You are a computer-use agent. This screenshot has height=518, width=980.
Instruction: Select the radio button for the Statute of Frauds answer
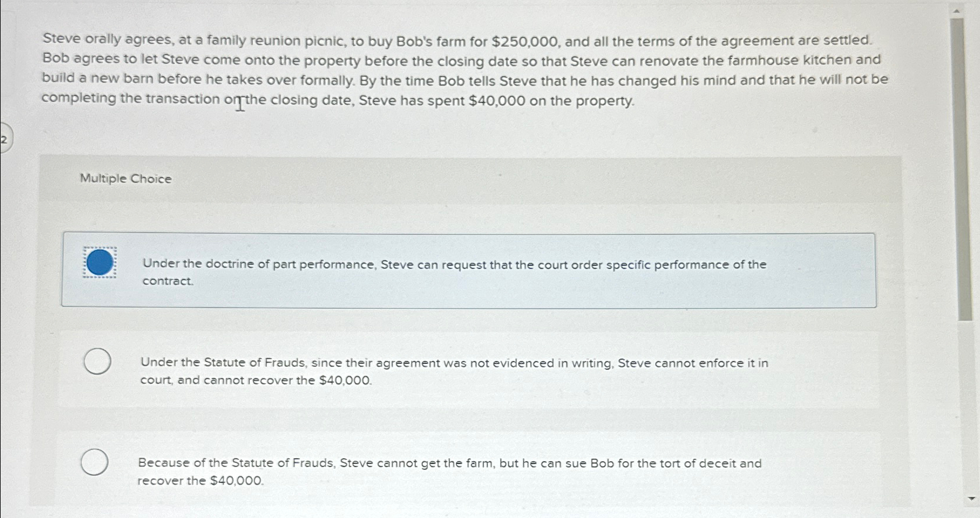point(97,361)
